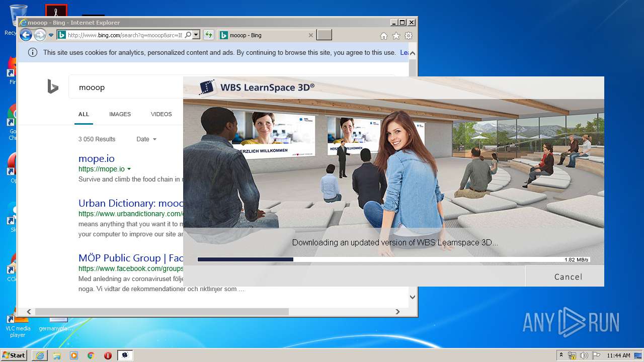Open the mope.io search result link
The width and height of the screenshot is (644, 362).
click(97, 158)
